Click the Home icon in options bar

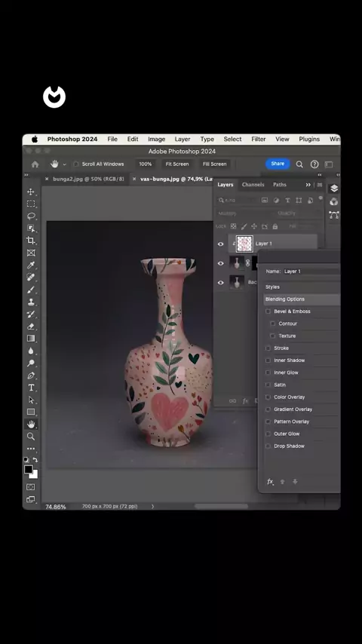tap(35, 164)
